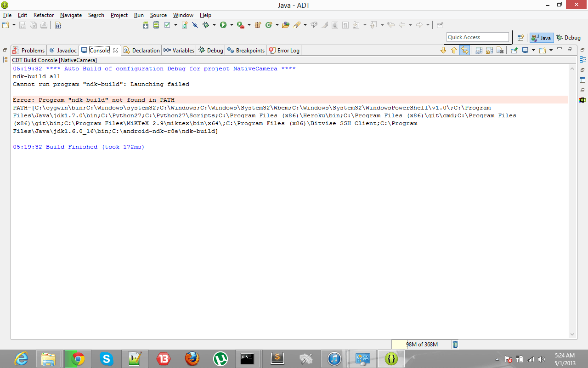Viewport: 588px width, 368px height.
Task: Open the Android SDK Manager
Action: pyautogui.click(x=146, y=25)
